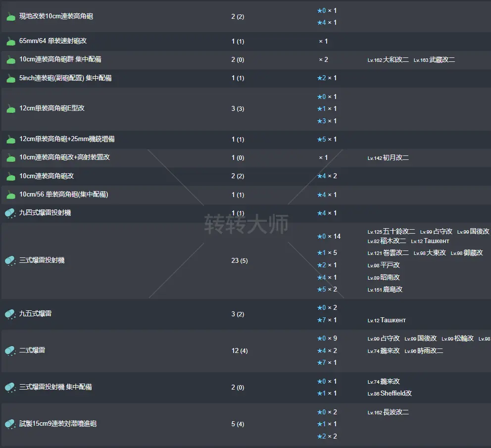Select the icon next to 二式爆雷
The height and width of the screenshot is (448, 491).
[10, 350]
